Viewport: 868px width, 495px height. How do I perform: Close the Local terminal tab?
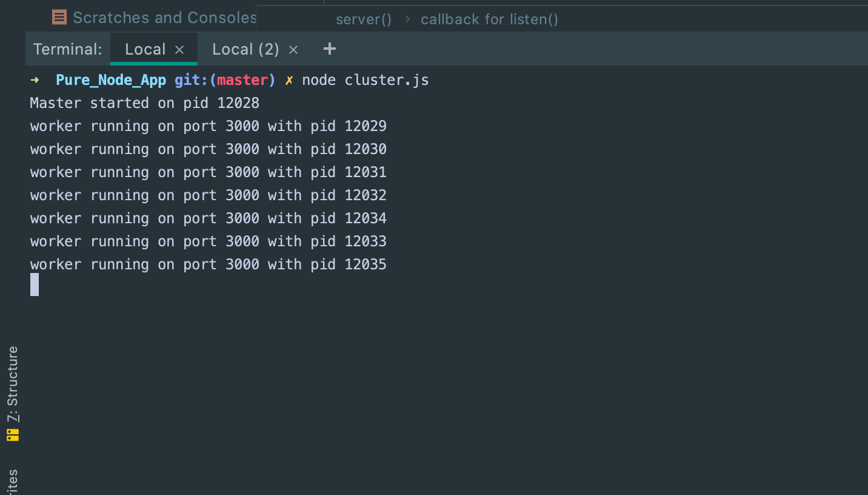point(179,50)
